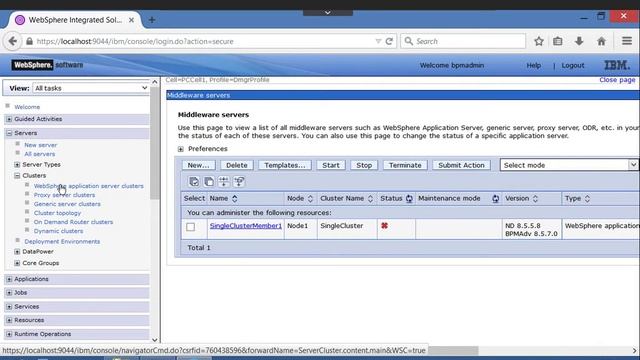
Task: Open the Select mode dropdown
Action: (x=569, y=165)
